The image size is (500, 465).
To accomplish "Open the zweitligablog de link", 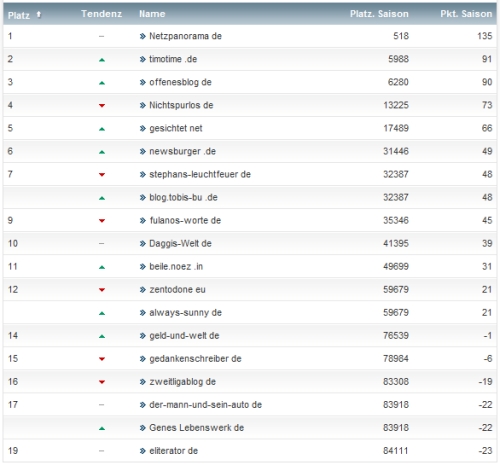I will click(182, 382).
